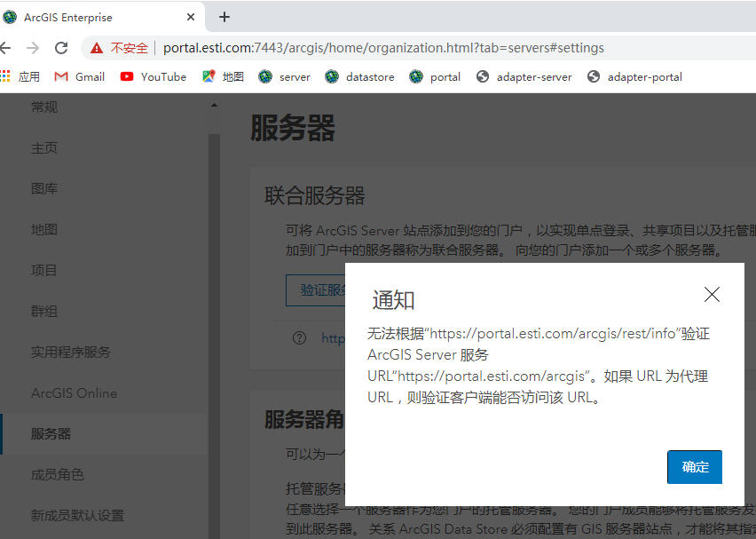Focus the address bar URL field

(x=383, y=48)
